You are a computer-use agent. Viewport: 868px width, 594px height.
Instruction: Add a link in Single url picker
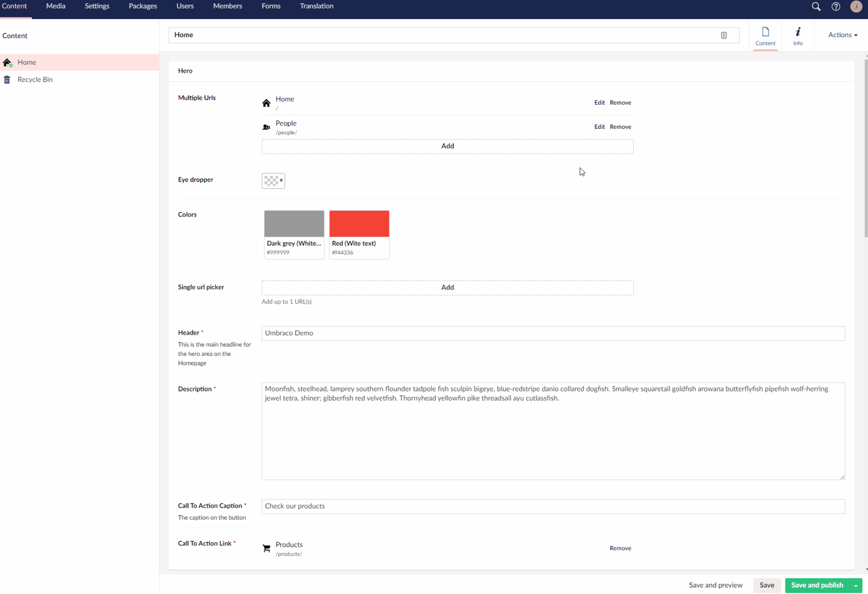[x=447, y=287]
